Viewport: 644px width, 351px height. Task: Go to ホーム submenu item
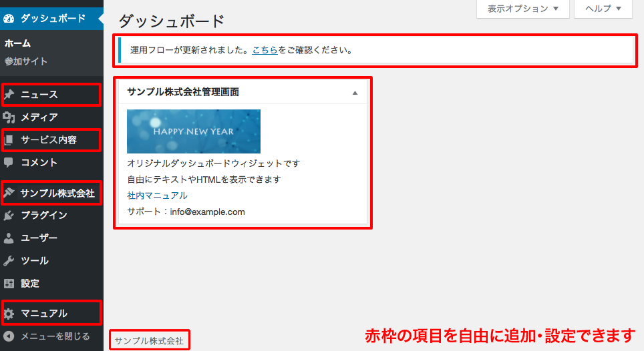(x=17, y=43)
